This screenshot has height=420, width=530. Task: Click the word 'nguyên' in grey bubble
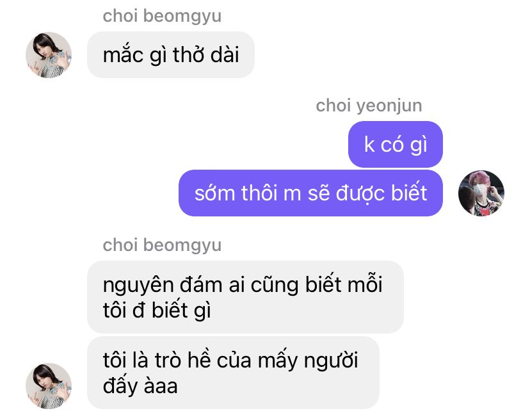tap(138, 285)
